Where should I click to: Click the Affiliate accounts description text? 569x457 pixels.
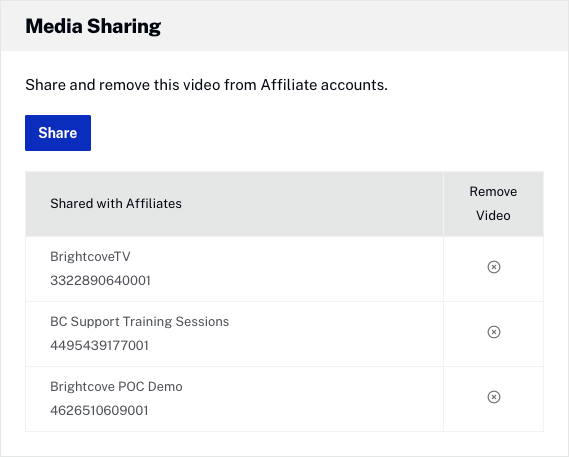tap(206, 85)
